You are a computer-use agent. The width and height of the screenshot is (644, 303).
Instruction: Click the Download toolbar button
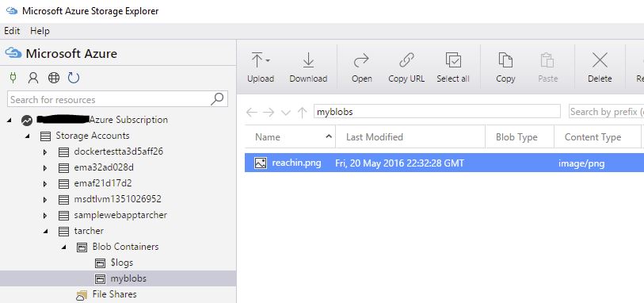pos(308,67)
